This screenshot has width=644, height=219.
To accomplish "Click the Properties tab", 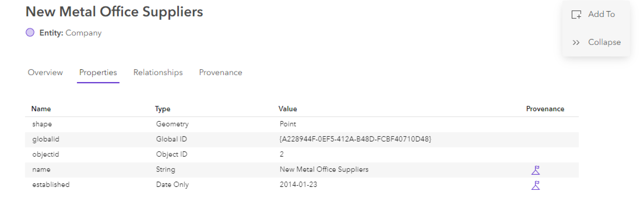I will point(98,72).
